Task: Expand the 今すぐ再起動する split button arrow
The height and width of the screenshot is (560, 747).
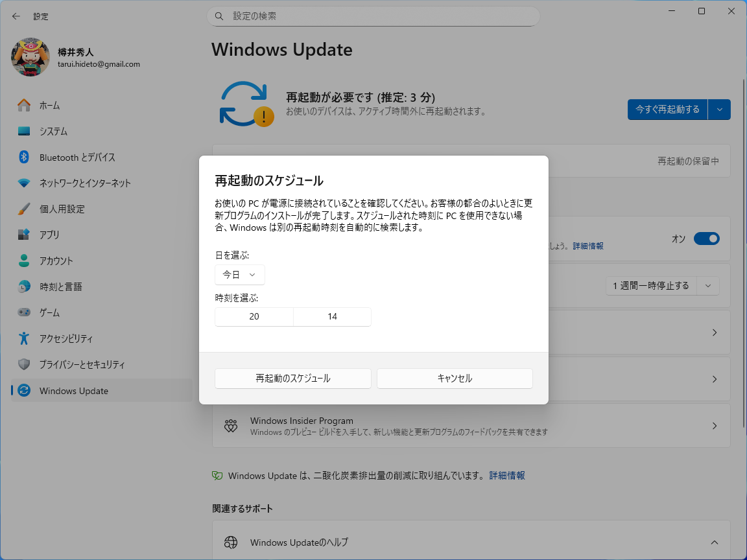Action: tap(719, 110)
